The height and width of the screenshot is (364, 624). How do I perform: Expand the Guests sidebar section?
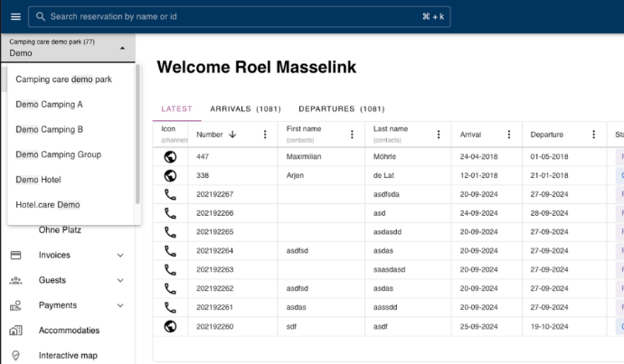pyautogui.click(x=120, y=281)
